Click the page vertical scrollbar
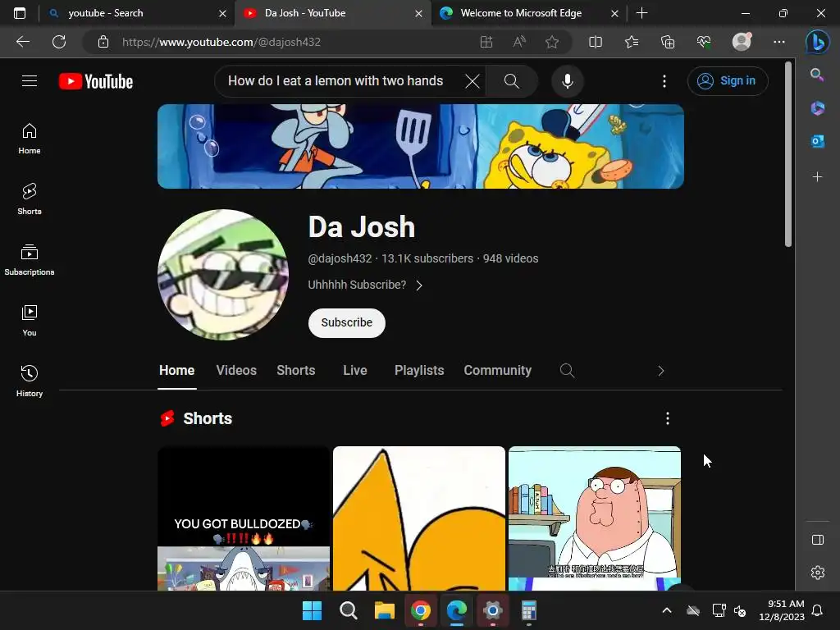 [x=788, y=154]
